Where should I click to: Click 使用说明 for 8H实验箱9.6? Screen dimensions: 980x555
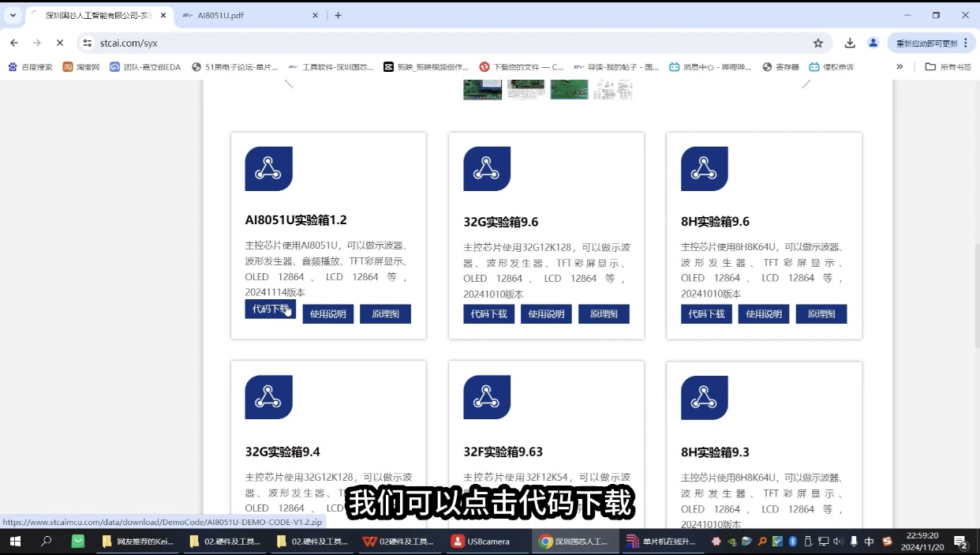coord(764,314)
